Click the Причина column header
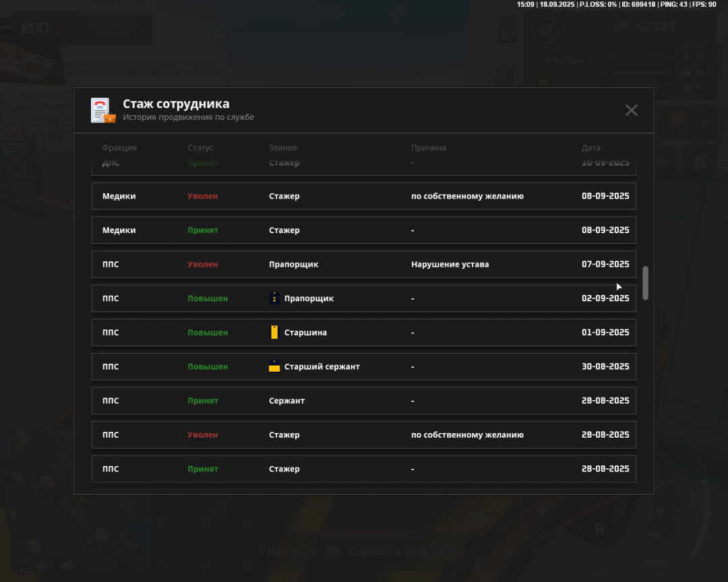This screenshot has width=728, height=582. tap(429, 148)
